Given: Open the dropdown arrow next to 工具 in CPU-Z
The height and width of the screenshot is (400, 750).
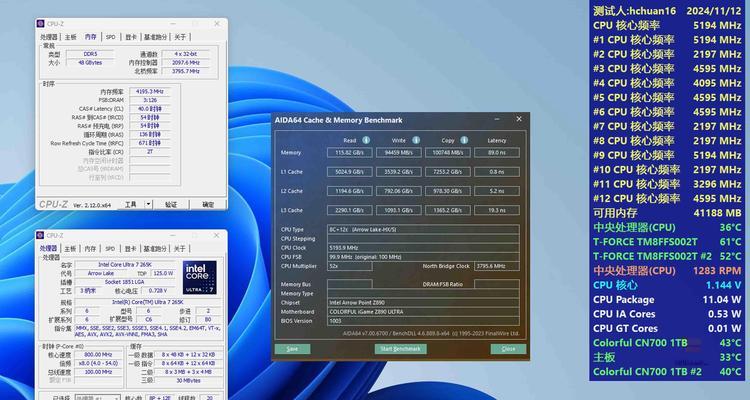Looking at the screenshot, I should 148,204.
